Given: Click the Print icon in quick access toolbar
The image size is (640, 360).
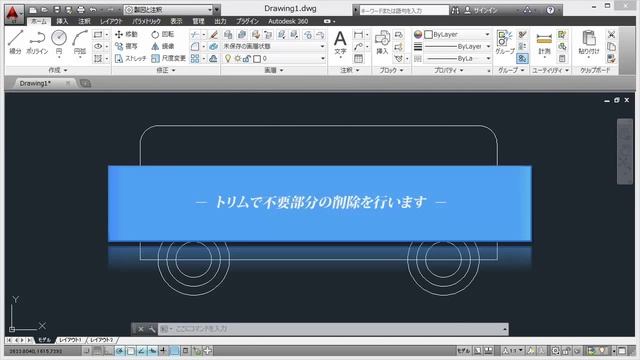Looking at the screenshot, I should point(81,10).
